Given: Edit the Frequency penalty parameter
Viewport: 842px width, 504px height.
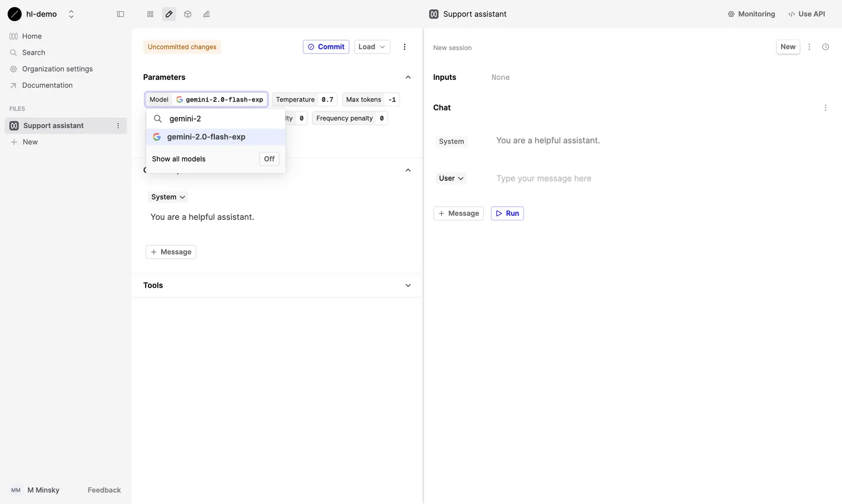Looking at the screenshot, I should (x=350, y=118).
